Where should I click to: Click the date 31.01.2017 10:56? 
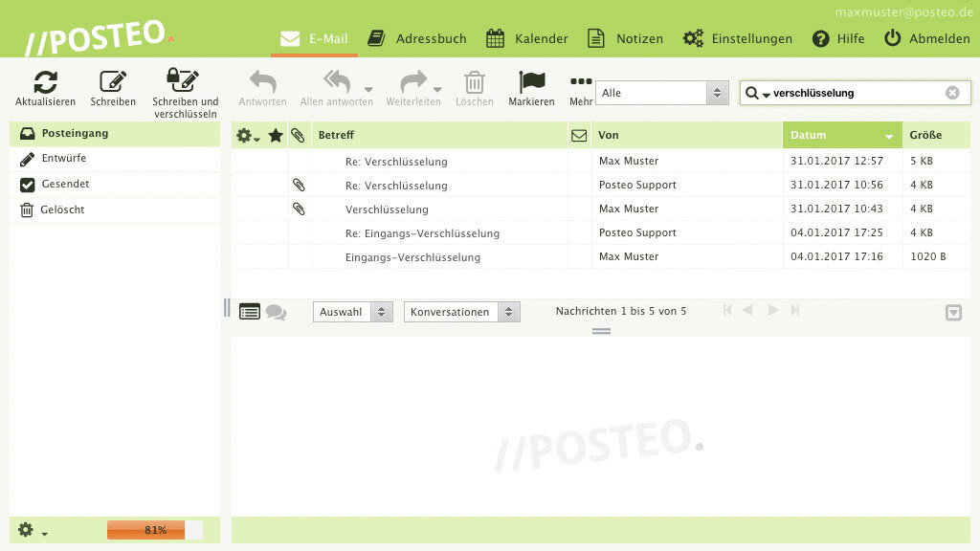[x=836, y=185]
